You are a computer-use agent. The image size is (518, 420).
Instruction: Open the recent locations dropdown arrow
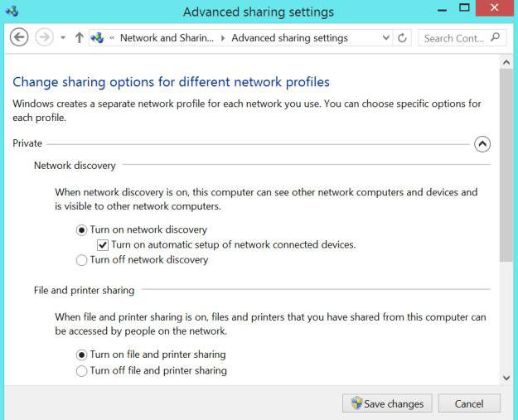click(x=63, y=37)
